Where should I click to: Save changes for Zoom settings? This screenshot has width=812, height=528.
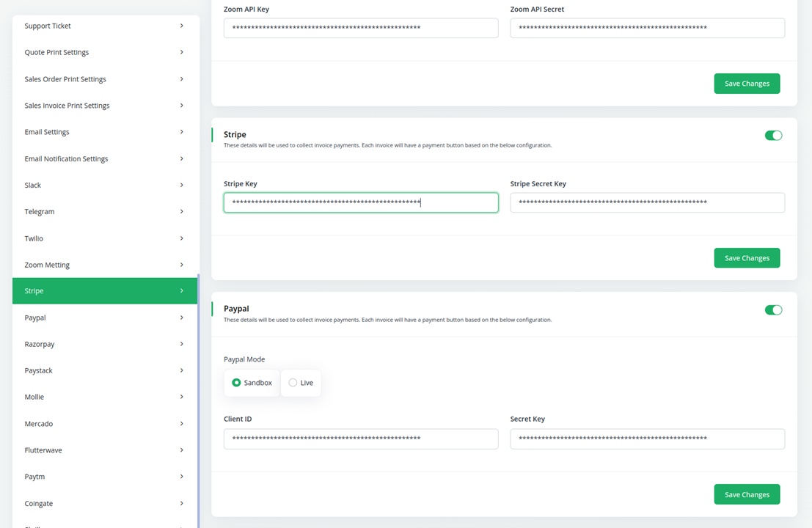tap(747, 84)
